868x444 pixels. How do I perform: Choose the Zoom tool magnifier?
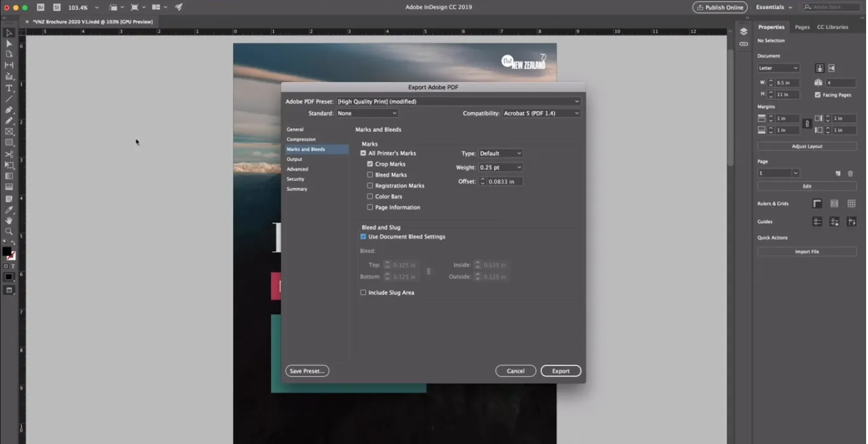coord(9,232)
